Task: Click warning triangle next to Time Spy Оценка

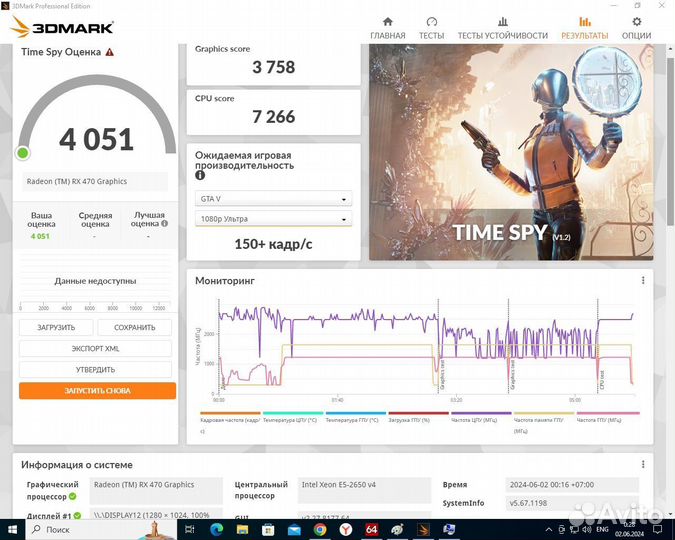Action: 110,52
